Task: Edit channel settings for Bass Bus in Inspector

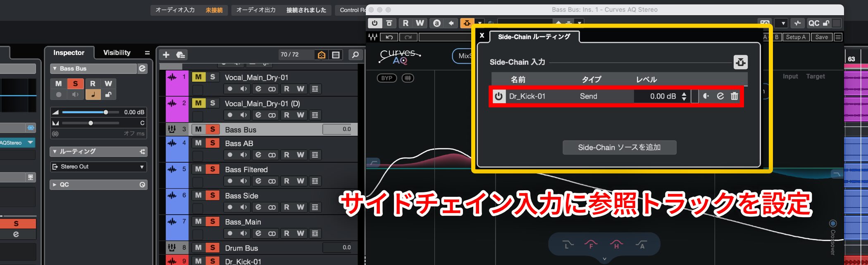Action: (x=142, y=69)
